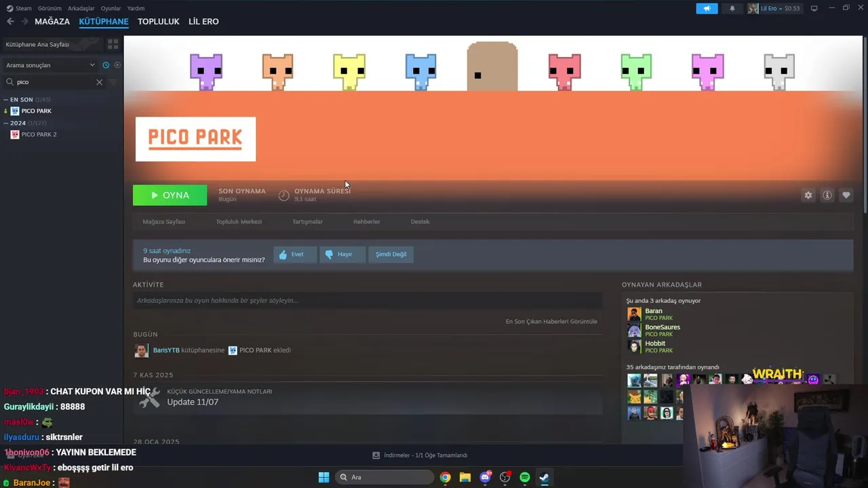Open Mağaza Sayfası link

pos(163,222)
